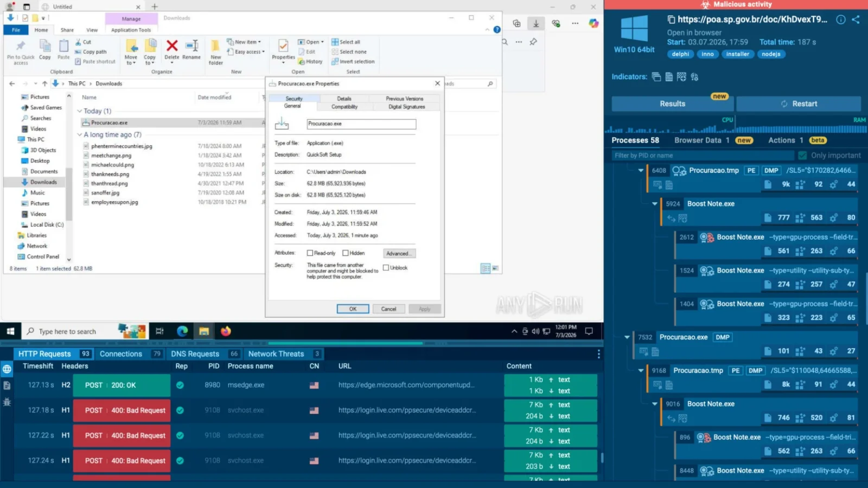Image resolution: width=868 pixels, height=488 pixels.
Task: Click OK in Properties dialog
Action: [x=353, y=309]
